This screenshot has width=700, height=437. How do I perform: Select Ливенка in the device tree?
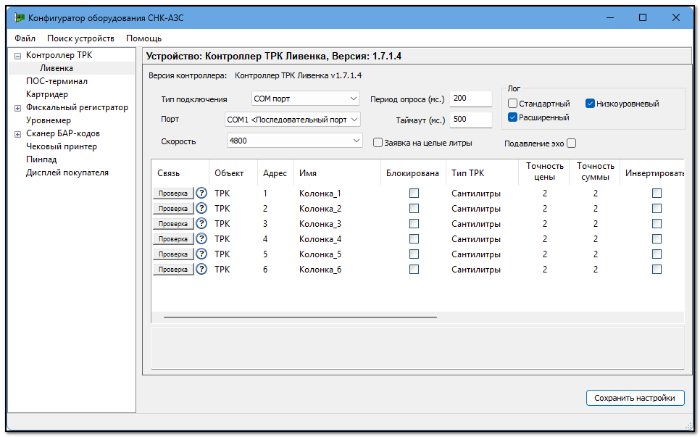56,68
